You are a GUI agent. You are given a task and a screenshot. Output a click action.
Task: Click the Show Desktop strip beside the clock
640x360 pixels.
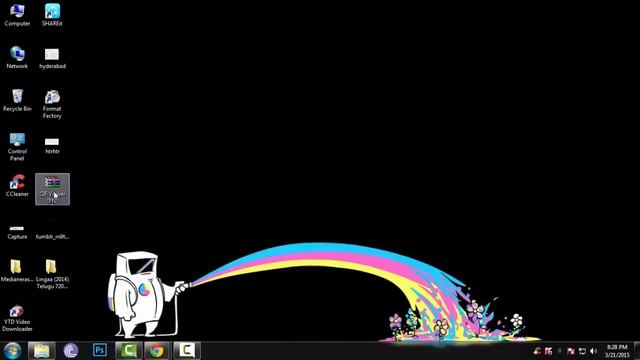[x=637, y=351]
